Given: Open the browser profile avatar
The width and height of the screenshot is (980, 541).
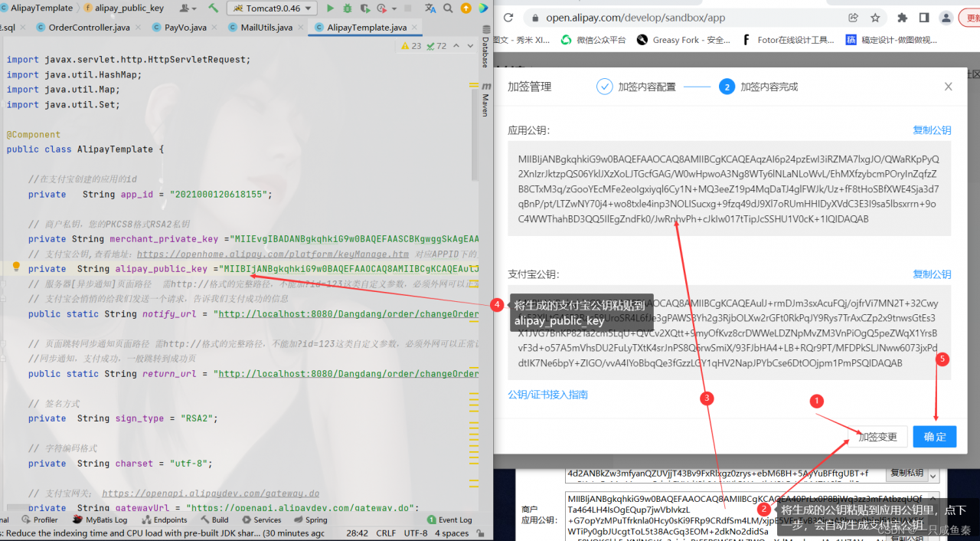Looking at the screenshot, I should pyautogui.click(x=946, y=18).
